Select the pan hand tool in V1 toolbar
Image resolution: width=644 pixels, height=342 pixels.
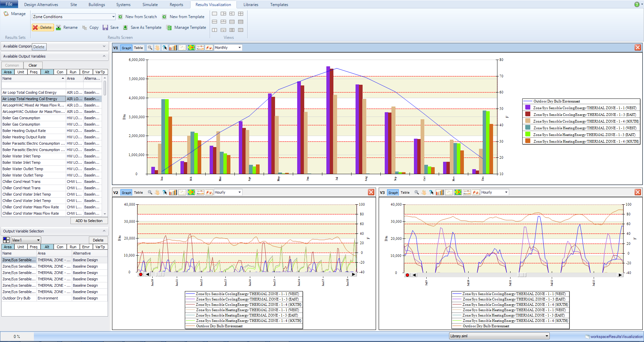(157, 48)
